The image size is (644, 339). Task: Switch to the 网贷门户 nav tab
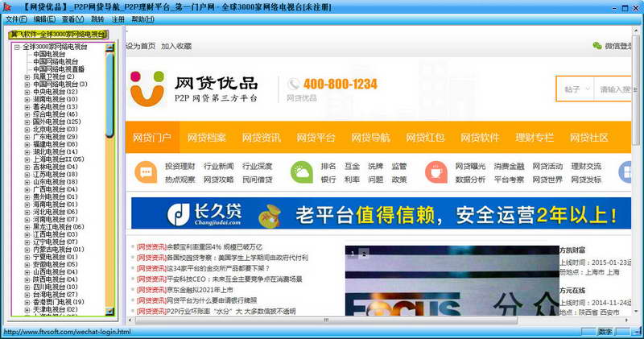tap(152, 137)
